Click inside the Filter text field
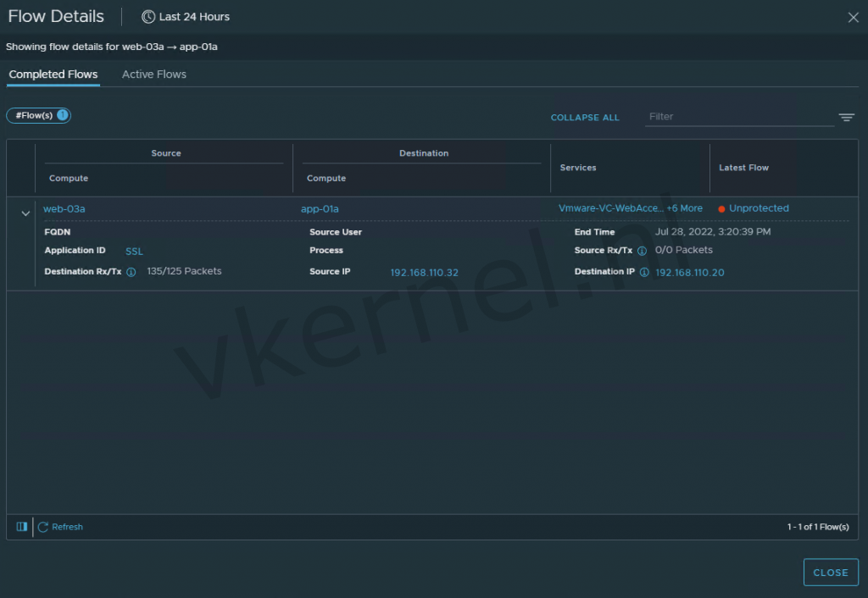 click(737, 116)
